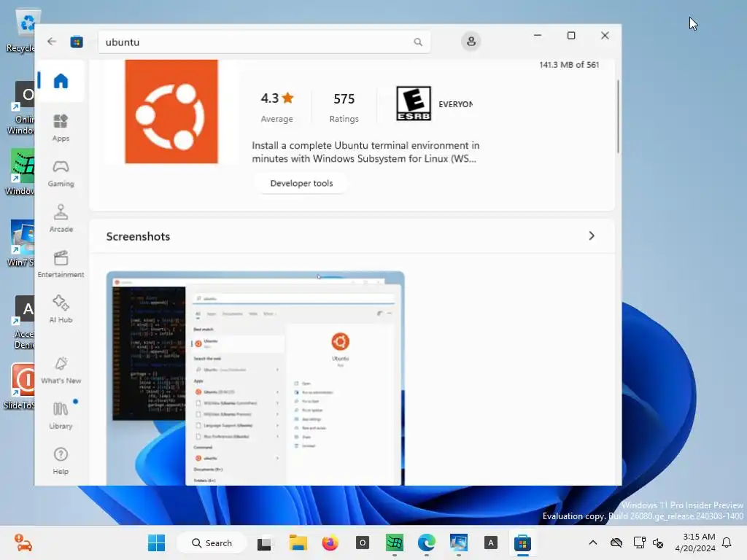Click the widgets icon at taskbar left
The height and width of the screenshot is (560, 747).
tap(23, 542)
